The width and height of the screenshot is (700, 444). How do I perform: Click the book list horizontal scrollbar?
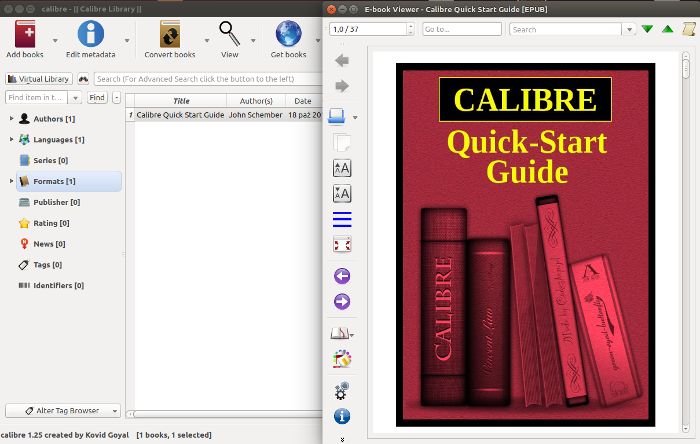(225, 414)
